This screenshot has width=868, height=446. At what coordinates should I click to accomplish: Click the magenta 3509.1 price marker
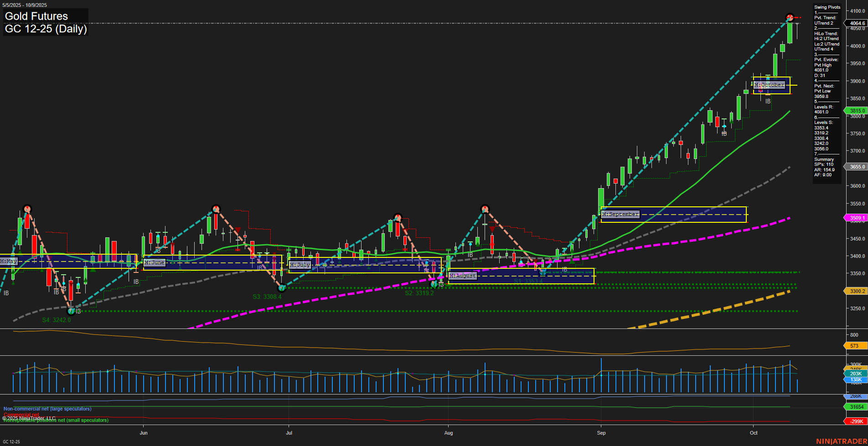coord(856,218)
